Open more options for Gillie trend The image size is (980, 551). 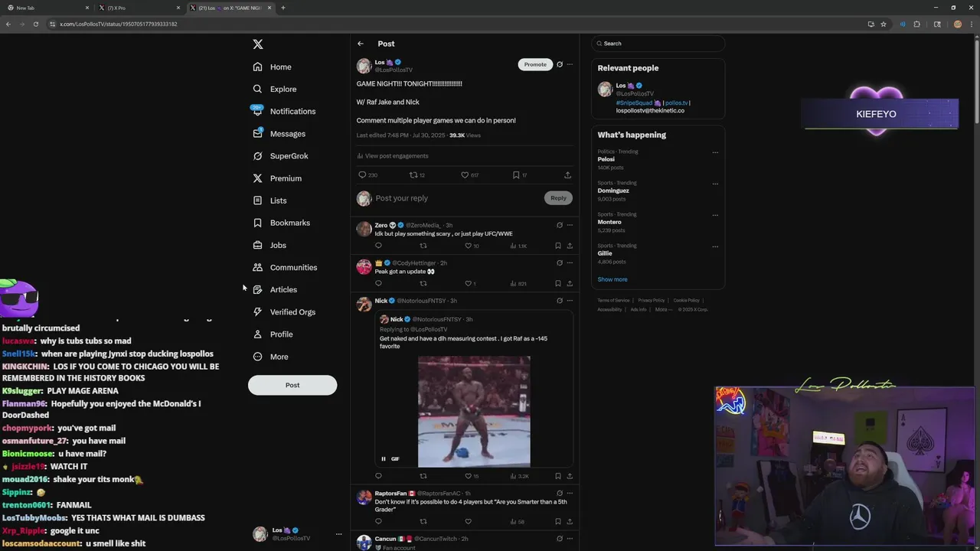click(x=715, y=246)
